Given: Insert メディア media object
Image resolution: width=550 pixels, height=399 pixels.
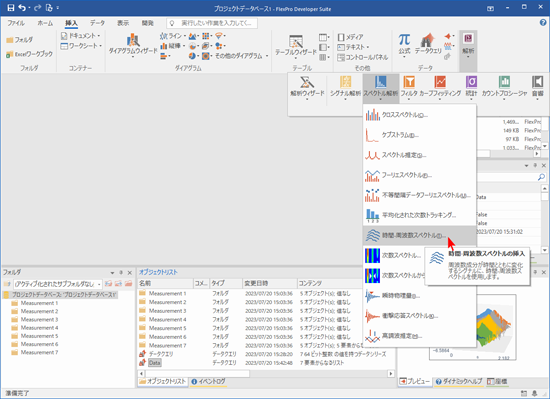Looking at the screenshot, I should (x=350, y=37).
